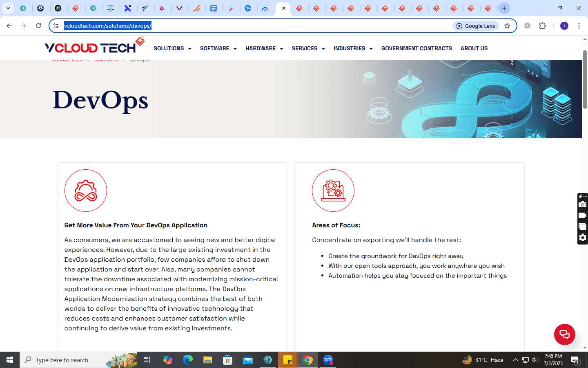Screen dimensions: 588x368
Task: Open Mail app from taskbar
Action: click(248, 360)
